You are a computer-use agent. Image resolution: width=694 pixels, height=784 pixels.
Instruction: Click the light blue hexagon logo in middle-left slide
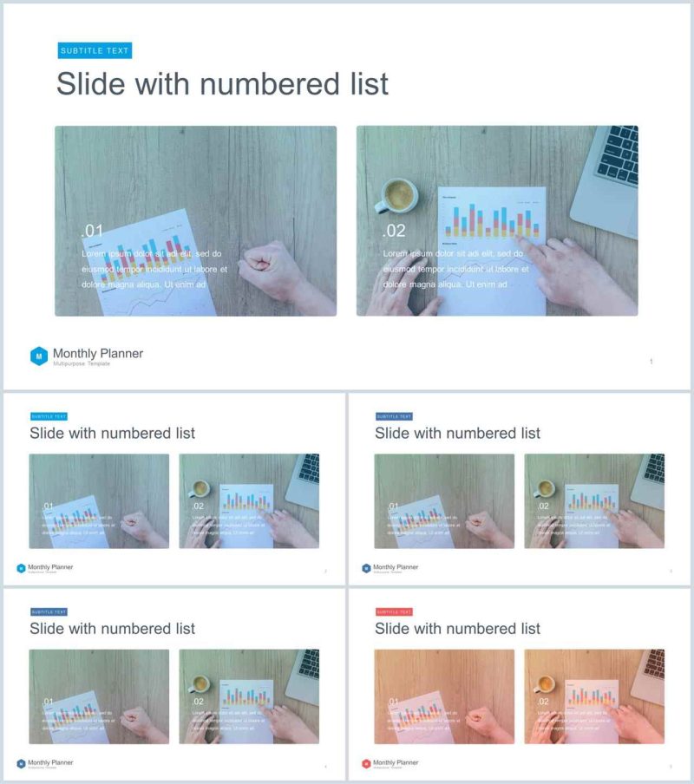21,568
